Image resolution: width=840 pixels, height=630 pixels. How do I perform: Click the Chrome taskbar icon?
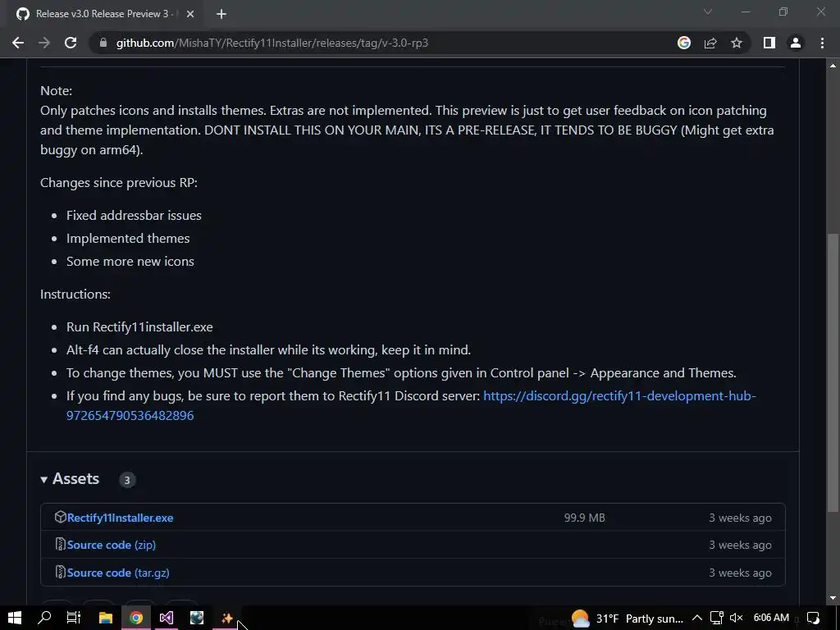tap(136, 619)
